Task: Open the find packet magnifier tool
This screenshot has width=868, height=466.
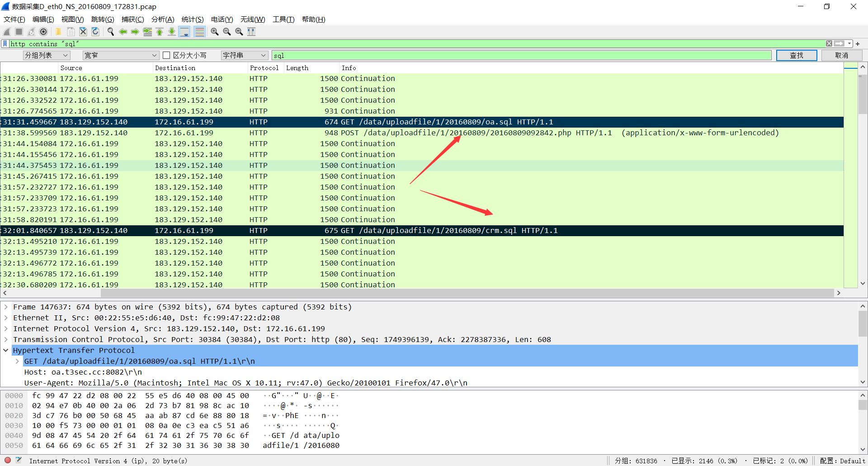Action: [110, 32]
